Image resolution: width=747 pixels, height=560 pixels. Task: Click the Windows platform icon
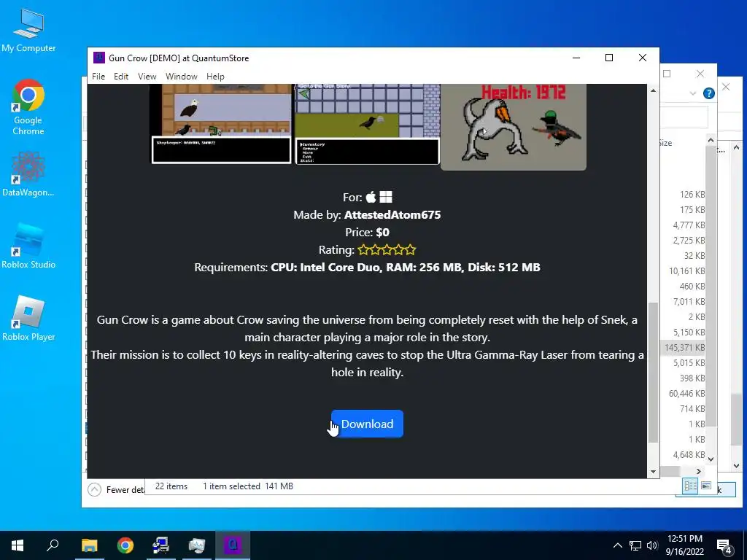(x=386, y=197)
